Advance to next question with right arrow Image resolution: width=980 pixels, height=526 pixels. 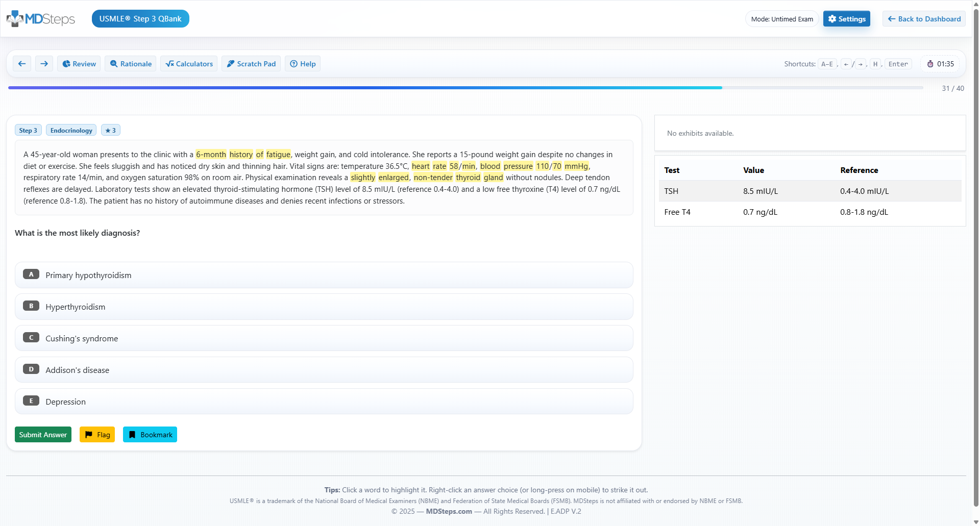(44, 64)
